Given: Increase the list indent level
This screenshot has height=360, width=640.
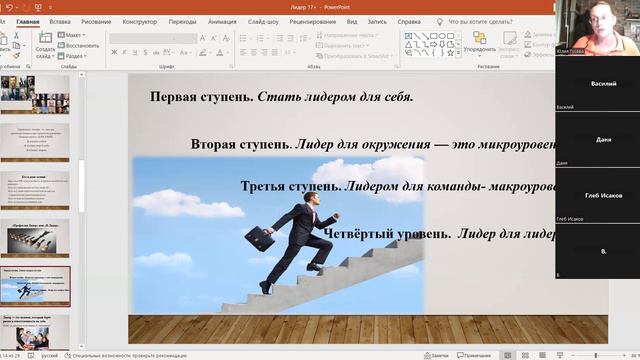Looking at the screenshot, I should click(290, 38).
